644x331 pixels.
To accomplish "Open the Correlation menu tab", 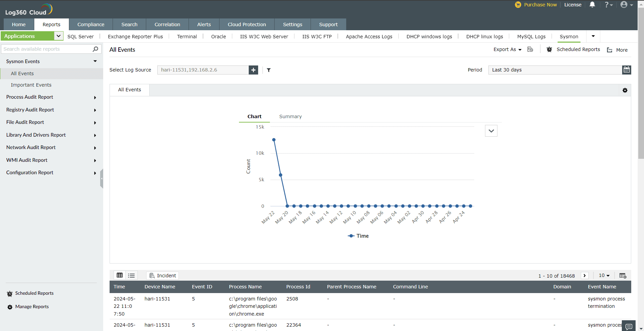I will coord(167,24).
